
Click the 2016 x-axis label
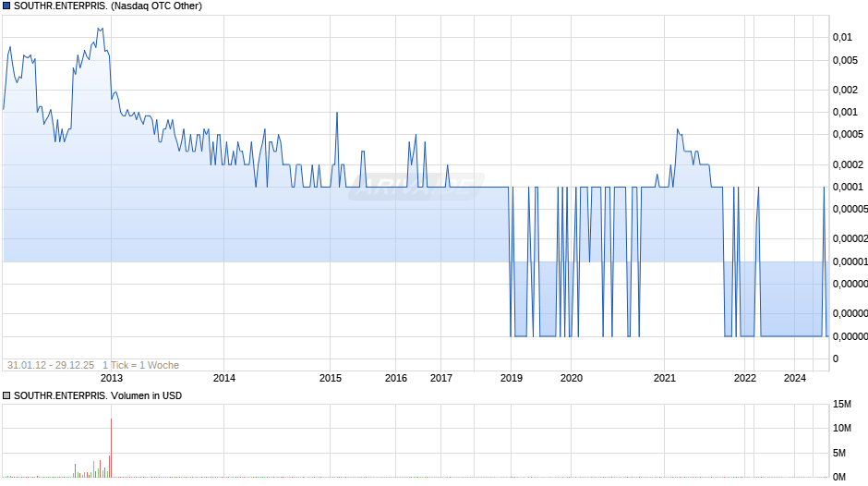[x=396, y=378]
